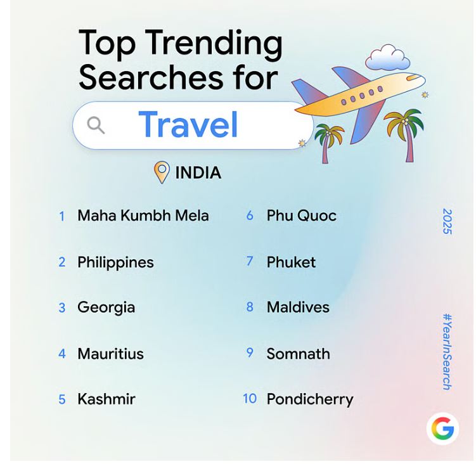Click the 2025 year label
The height and width of the screenshot is (464, 476).
[447, 221]
